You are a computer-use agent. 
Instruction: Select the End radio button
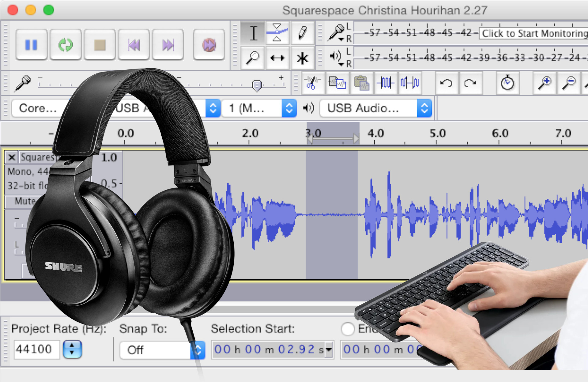click(348, 329)
